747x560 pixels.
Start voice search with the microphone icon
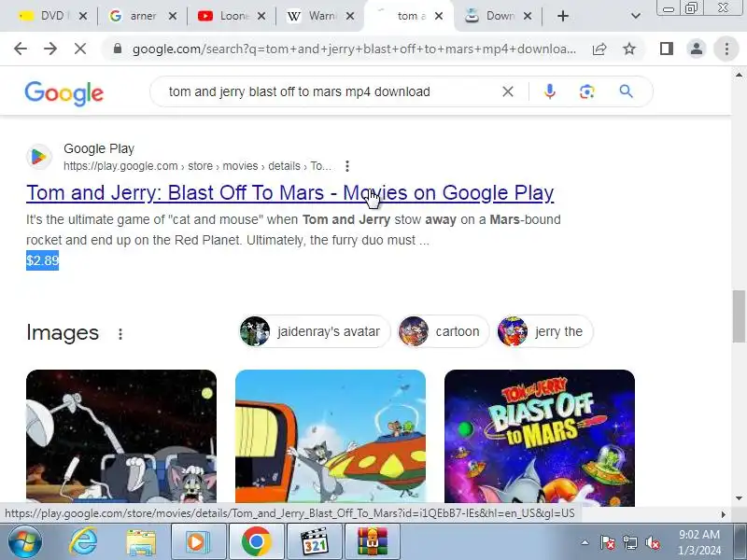coord(549,91)
